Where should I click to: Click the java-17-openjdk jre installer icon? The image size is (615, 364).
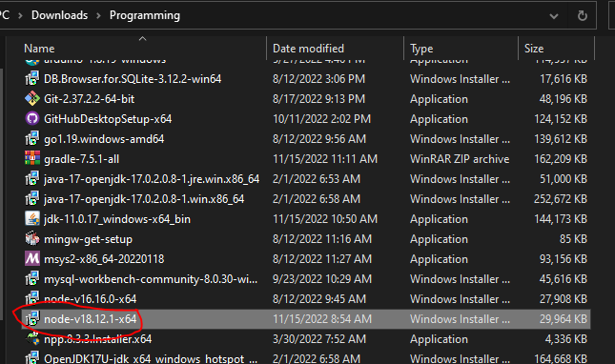[32, 179]
